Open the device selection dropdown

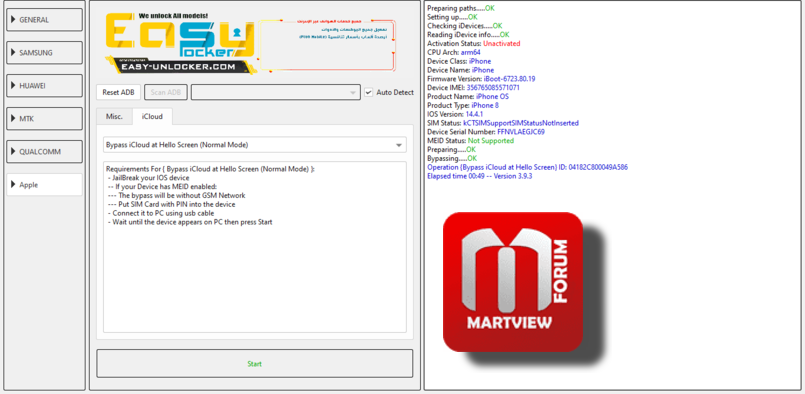276,92
